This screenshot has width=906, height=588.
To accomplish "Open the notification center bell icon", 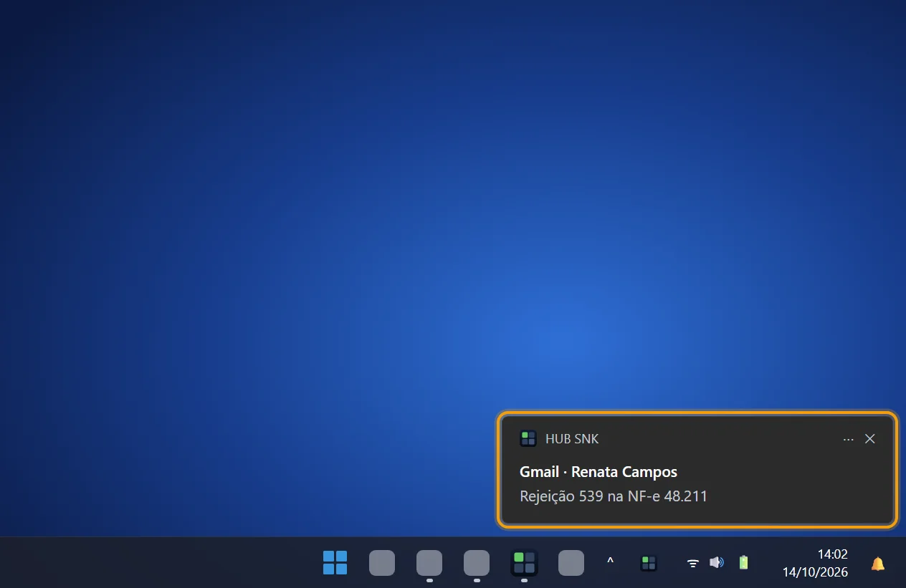I will (877, 564).
